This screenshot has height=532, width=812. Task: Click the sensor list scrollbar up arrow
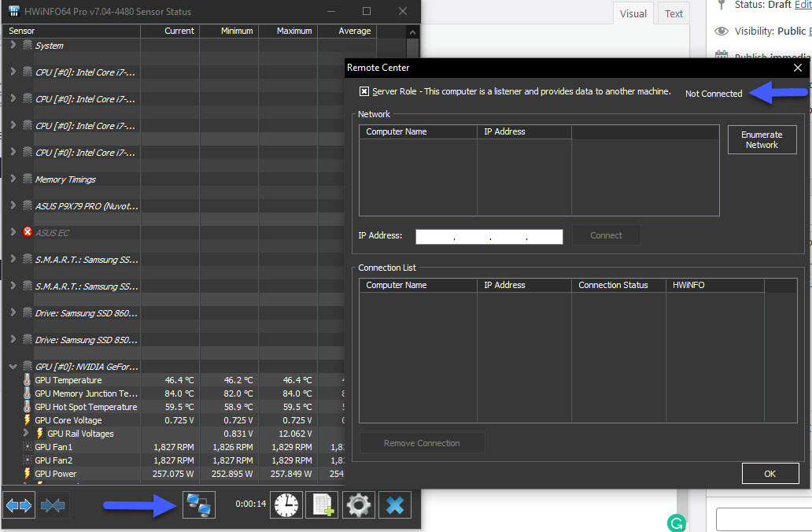coord(412,32)
